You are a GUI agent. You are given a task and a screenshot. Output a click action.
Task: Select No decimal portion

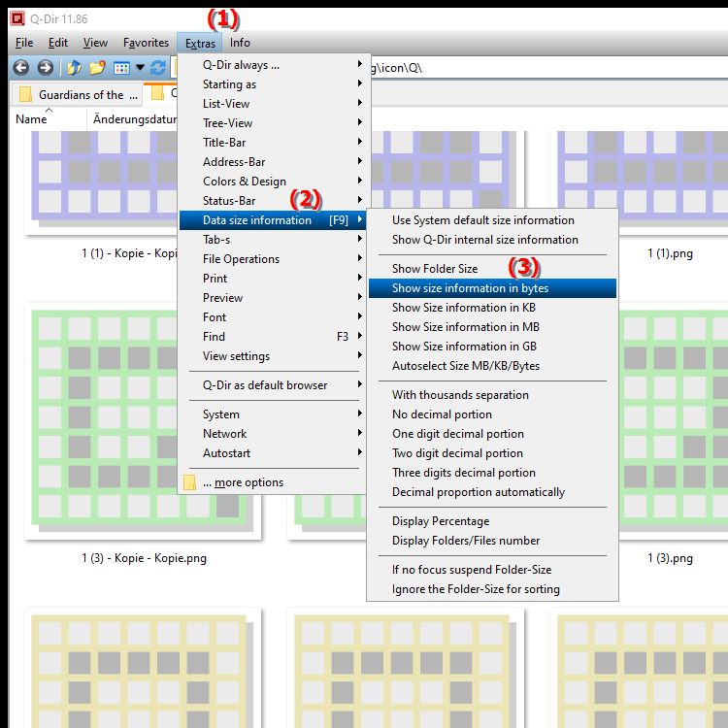pos(492,414)
